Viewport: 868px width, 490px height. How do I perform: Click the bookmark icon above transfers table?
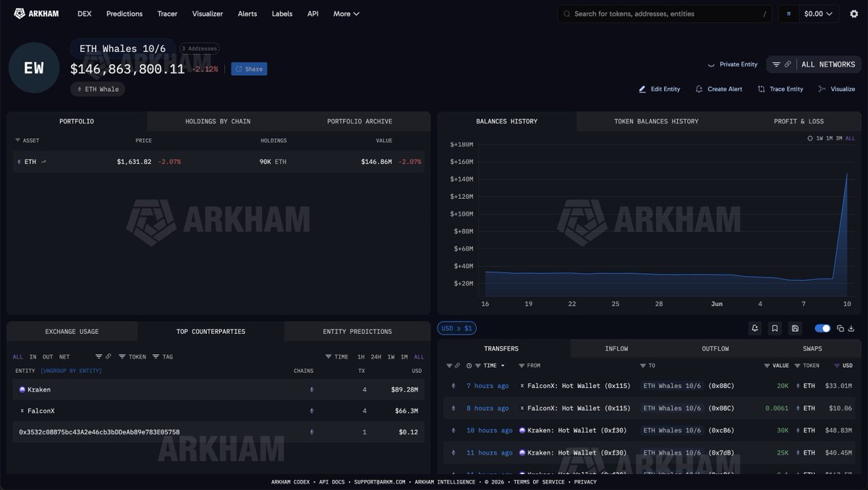click(775, 328)
